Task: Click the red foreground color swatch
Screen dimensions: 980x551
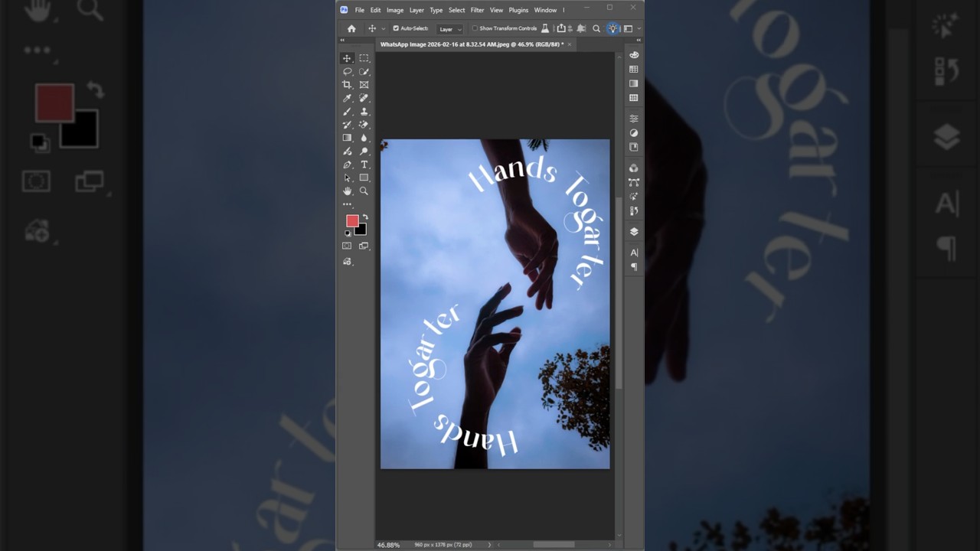Action: [x=352, y=221]
